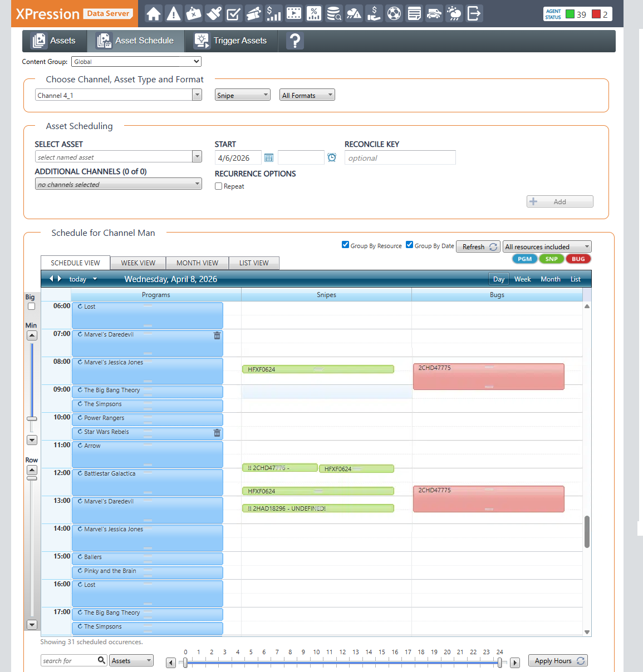Open the help question mark icon
The height and width of the screenshot is (672, 643).
click(295, 41)
